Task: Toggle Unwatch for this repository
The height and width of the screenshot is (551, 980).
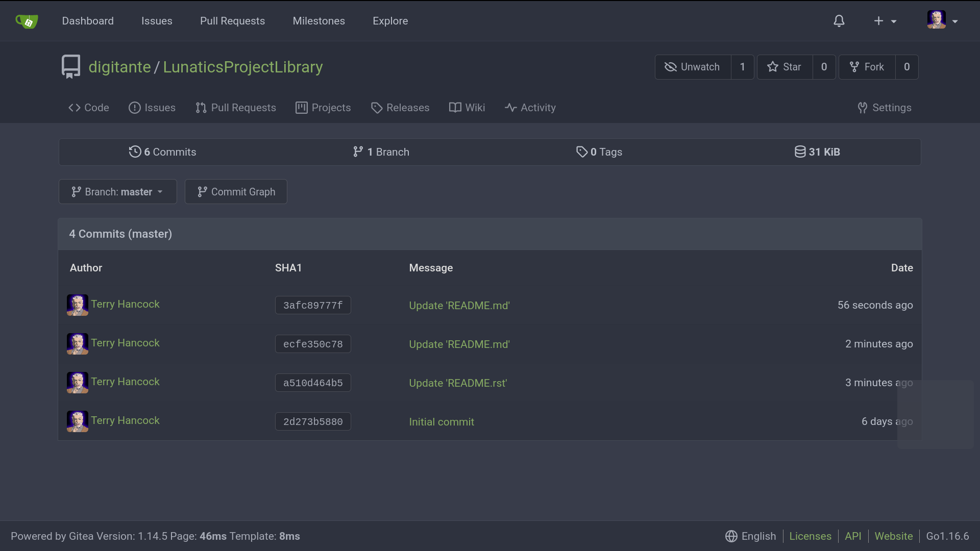Action: (693, 67)
